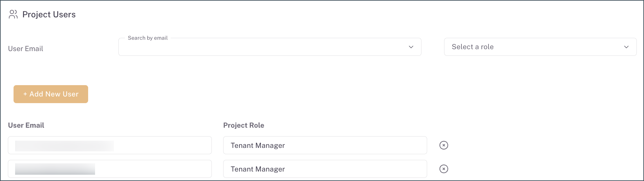The height and width of the screenshot is (181, 644).
Task: Click the first row's Tenant Manager role field
Action: [325, 145]
